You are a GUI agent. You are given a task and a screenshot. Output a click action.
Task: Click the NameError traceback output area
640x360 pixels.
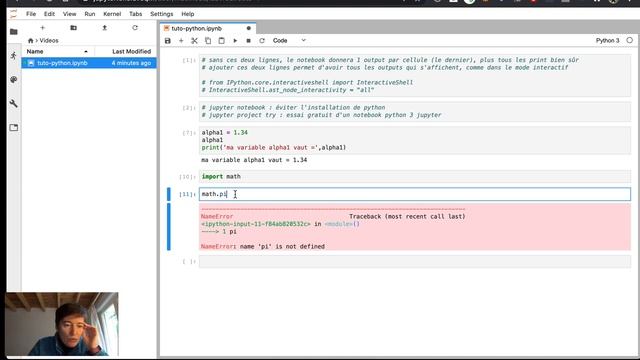tap(415, 227)
